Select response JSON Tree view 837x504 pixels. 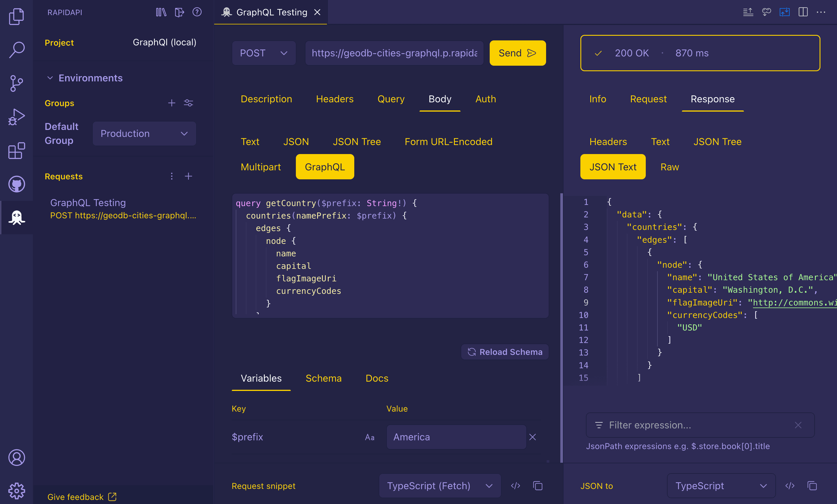click(x=717, y=142)
